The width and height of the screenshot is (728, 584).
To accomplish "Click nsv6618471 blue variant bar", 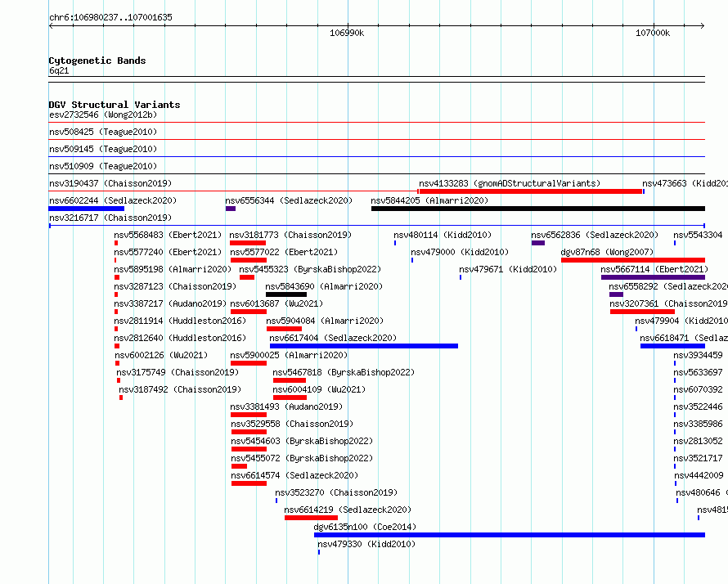I will click(672, 346).
